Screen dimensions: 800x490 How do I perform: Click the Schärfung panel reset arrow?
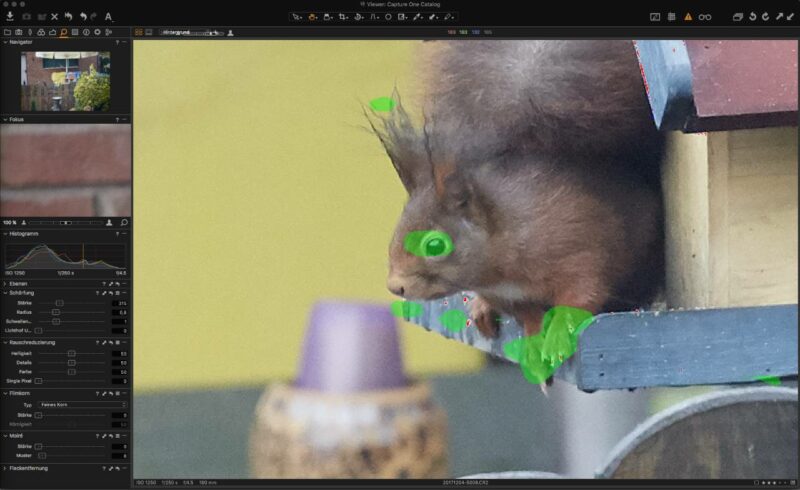[x=111, y=293]
